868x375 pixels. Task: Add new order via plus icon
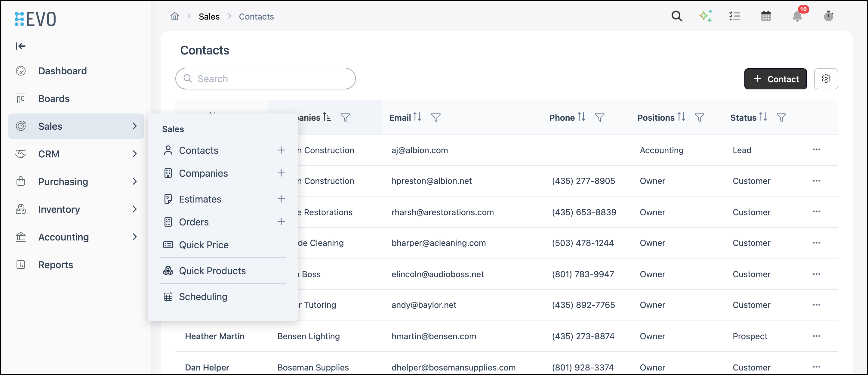(x=281, y=222)
